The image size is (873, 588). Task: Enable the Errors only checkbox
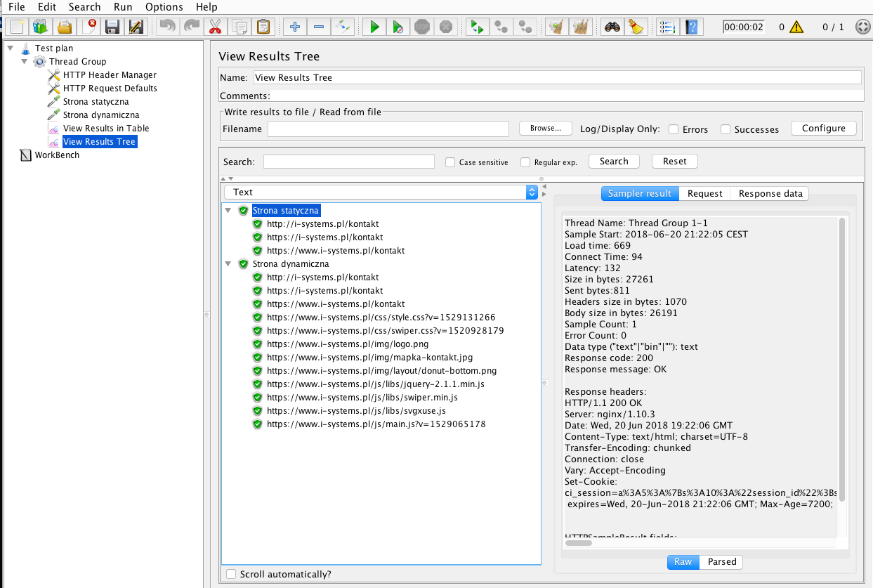pos(674,129)
